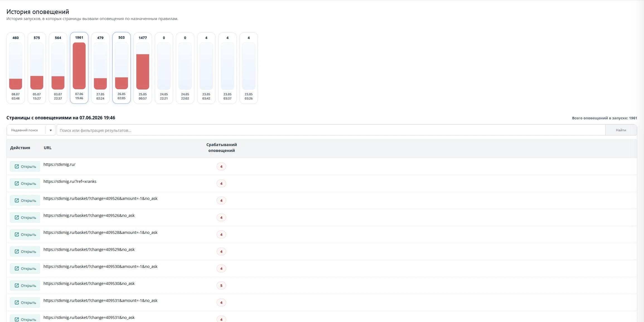
Task: Click the 'История оповещений' heading
Action: pos(38,12)
